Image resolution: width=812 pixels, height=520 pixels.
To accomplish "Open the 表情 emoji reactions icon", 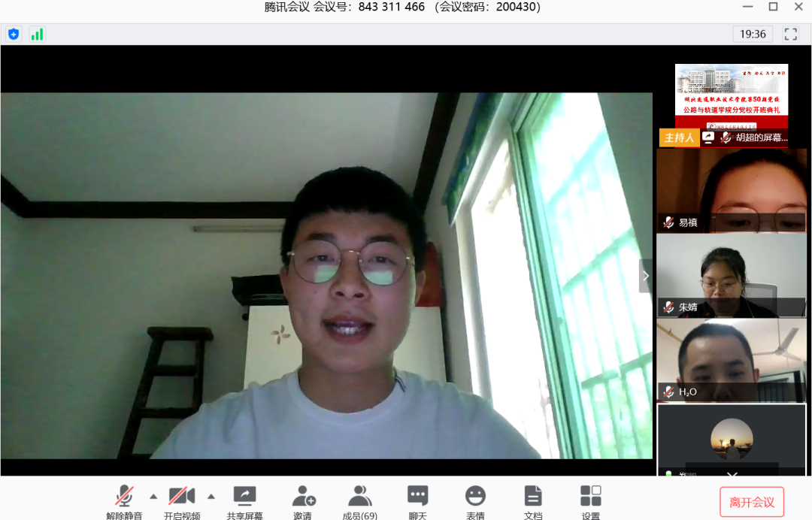I will (475, 497).
